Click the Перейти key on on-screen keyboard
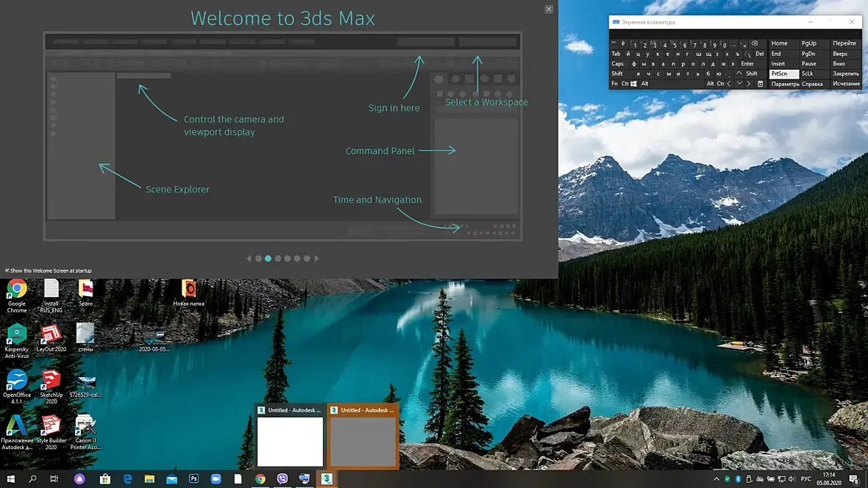The width and height of the screenshot is (868, 488). (x=845, y=43)
